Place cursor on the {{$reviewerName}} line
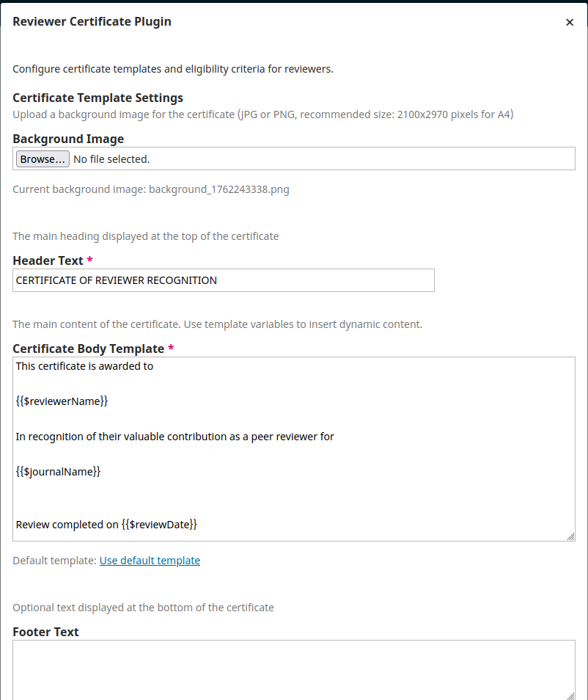This screenshot has height=700, width=588. click(x=62, y=401)
